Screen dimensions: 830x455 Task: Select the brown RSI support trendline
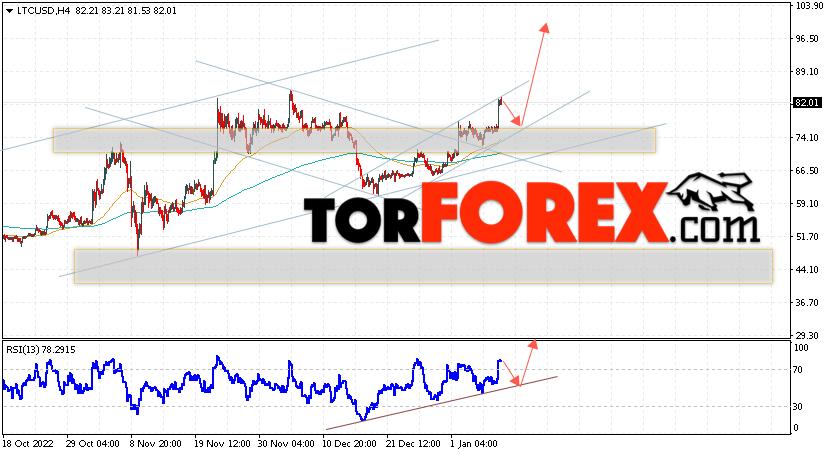click(441, 403)
